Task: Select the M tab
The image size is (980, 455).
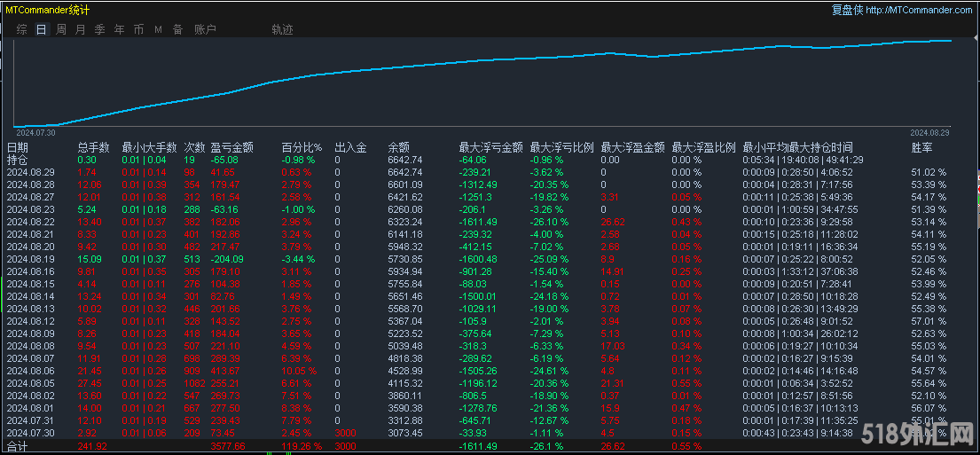Action: 158,29
